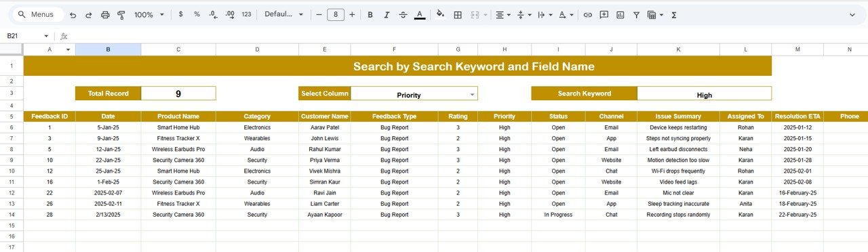Open the Default font dropdown

(x=283, y=14)
